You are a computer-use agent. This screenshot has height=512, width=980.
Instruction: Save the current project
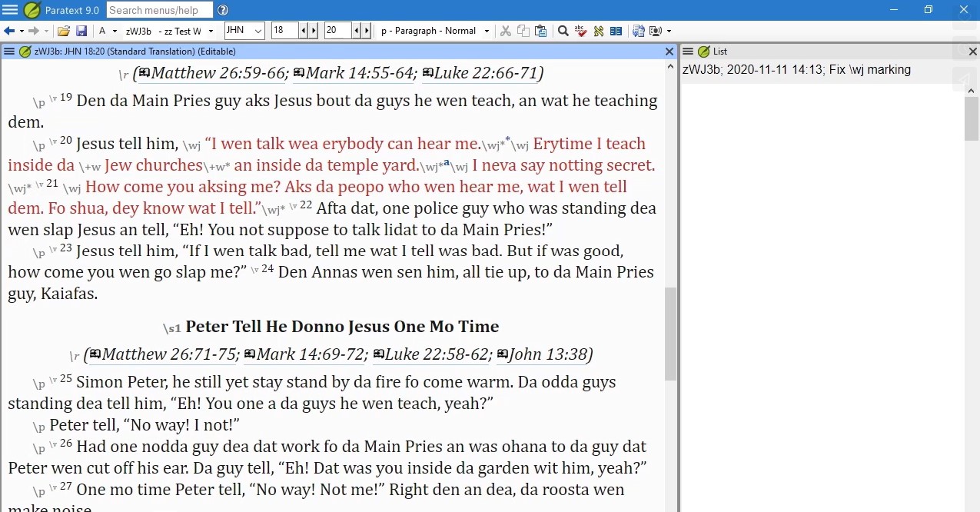point(82,31)
